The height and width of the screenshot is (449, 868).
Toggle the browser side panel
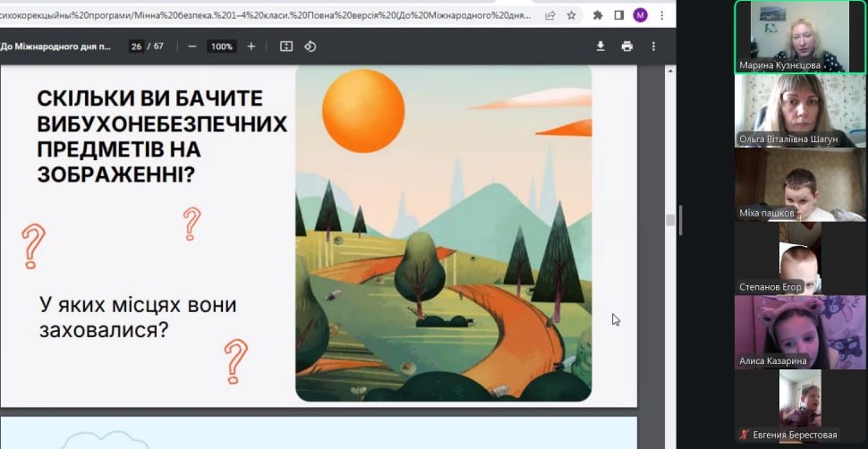click(619, 15)
